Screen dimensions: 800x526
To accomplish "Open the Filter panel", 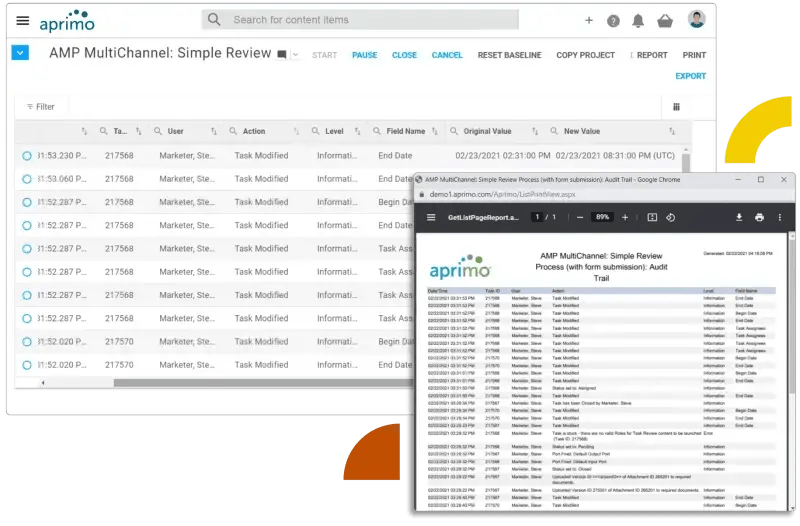I will [41, 107].
